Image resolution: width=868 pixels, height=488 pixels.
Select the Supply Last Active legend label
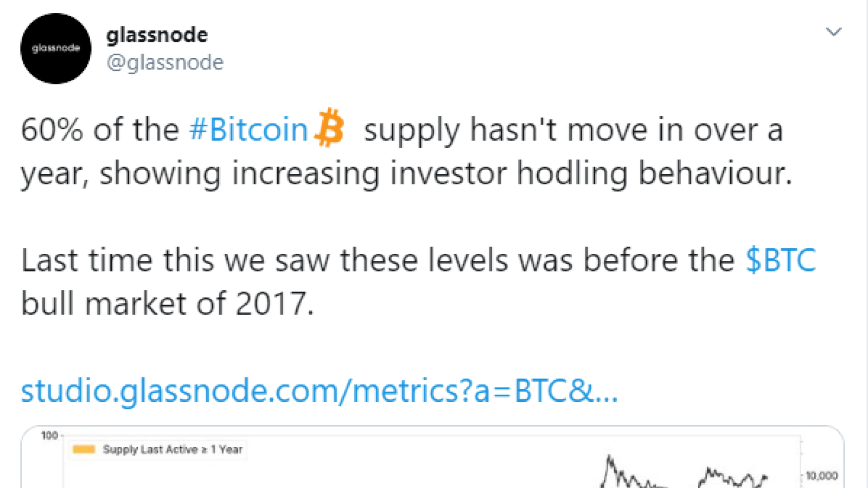pyautogui.click(x=173, y=450)
